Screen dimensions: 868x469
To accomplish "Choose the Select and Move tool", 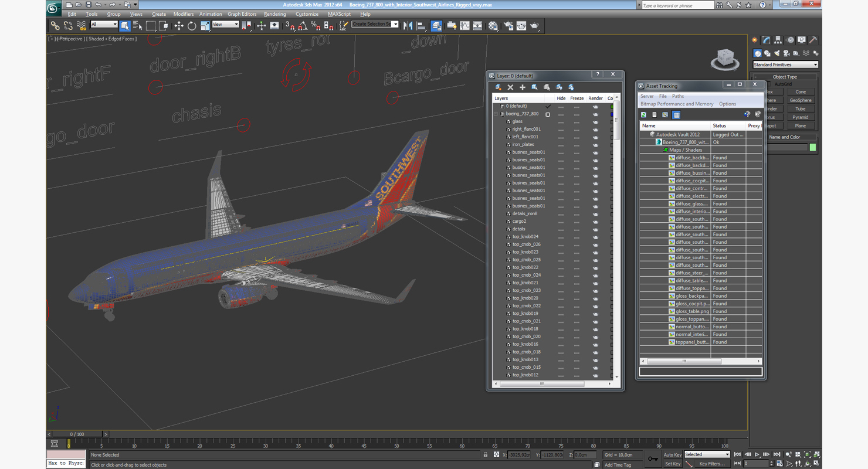I will [x=179, y=26].
